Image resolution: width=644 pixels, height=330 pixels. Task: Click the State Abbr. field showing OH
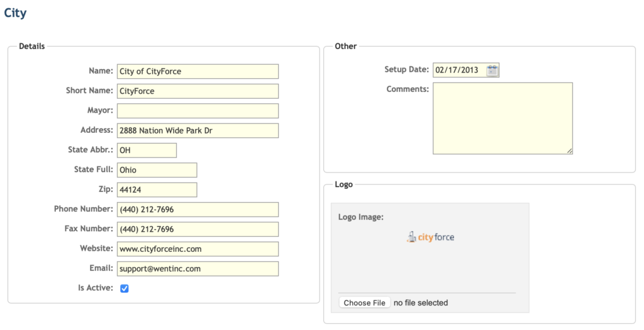tap(147, 150)
